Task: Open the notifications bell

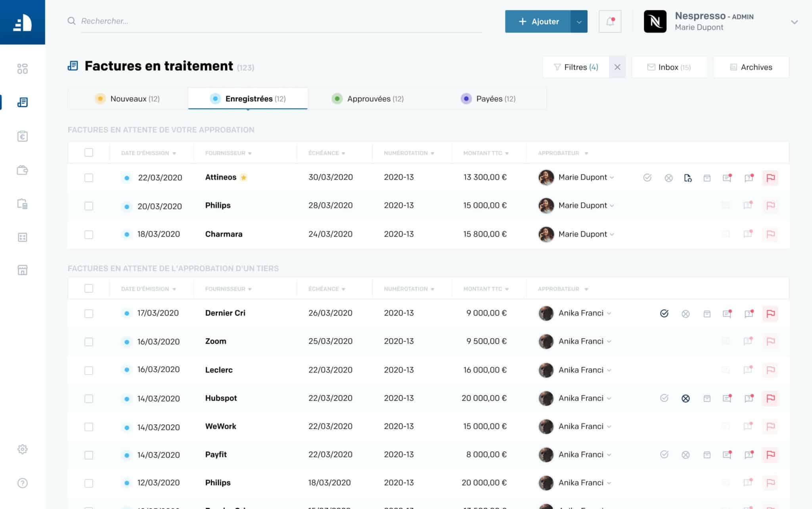Action: pos(610,21)
